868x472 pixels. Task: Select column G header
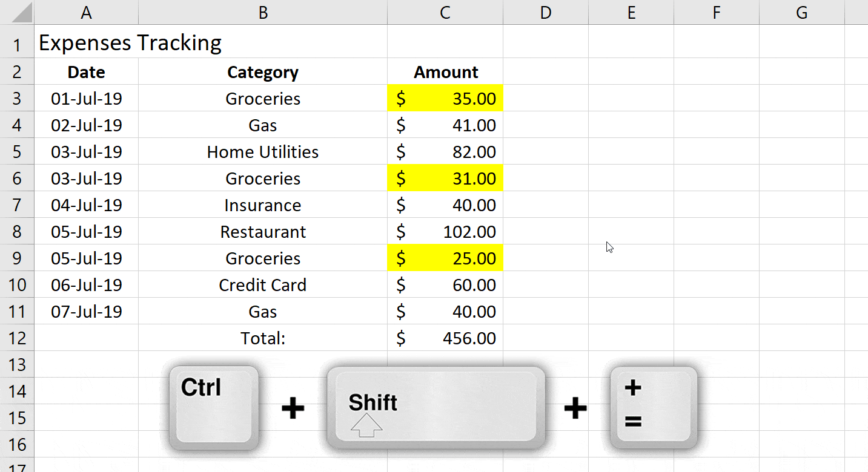coord(801,12)
